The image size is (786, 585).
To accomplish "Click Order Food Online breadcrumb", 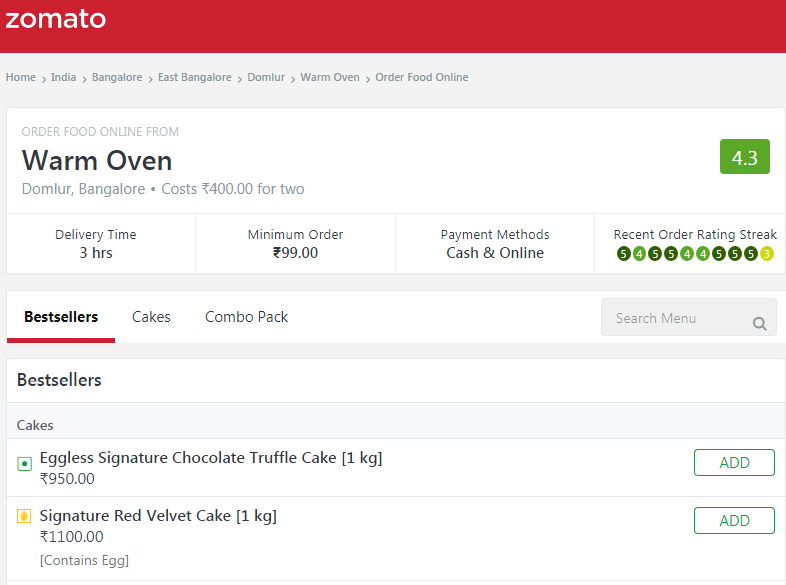I will coord(422,77).
